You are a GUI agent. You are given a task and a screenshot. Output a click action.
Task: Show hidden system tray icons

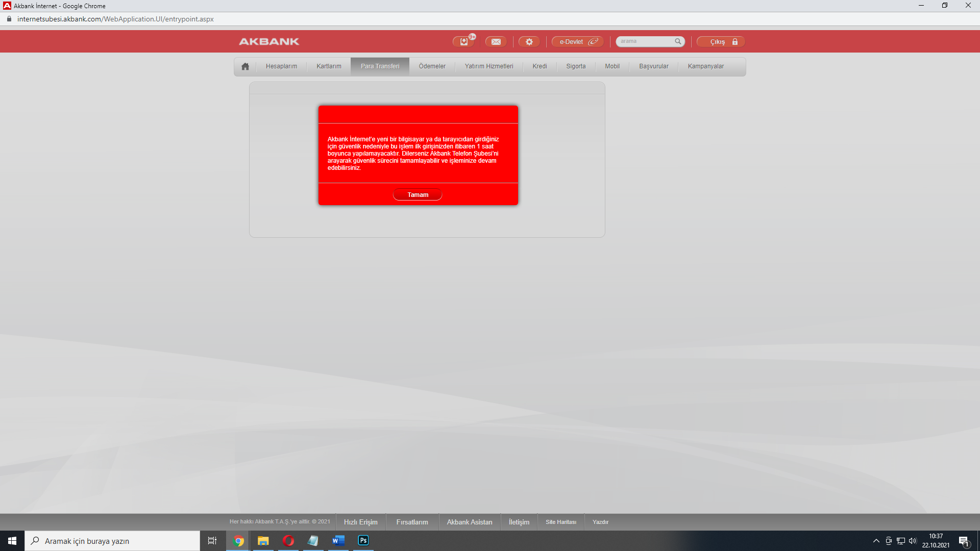[x=876, y=541]
